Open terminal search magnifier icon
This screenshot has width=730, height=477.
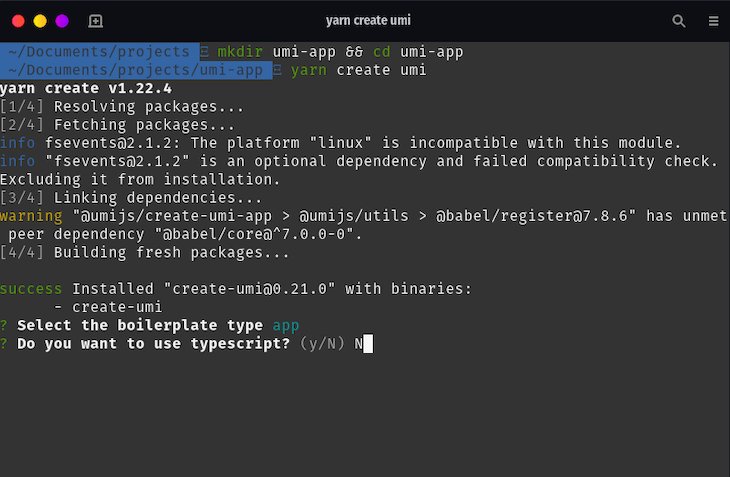click(x=678, y=21)
